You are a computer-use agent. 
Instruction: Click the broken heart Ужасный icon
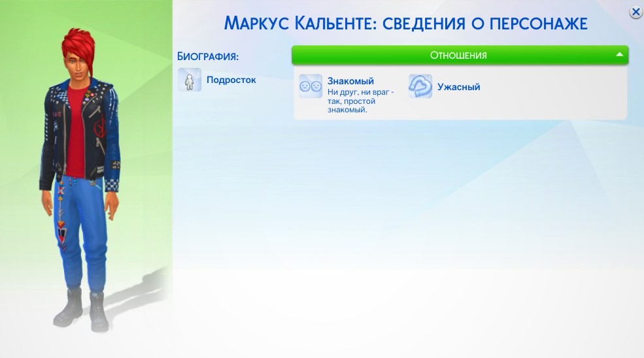coord(420,86)
